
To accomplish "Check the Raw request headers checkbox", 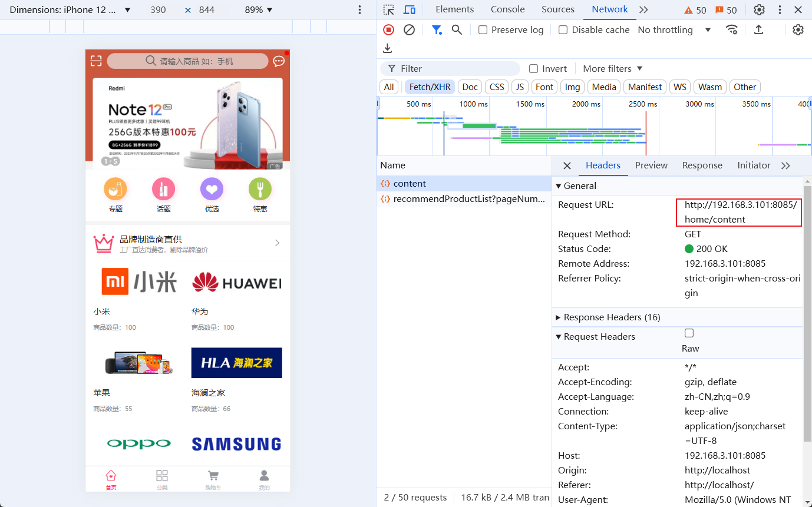I will (689, 333).
